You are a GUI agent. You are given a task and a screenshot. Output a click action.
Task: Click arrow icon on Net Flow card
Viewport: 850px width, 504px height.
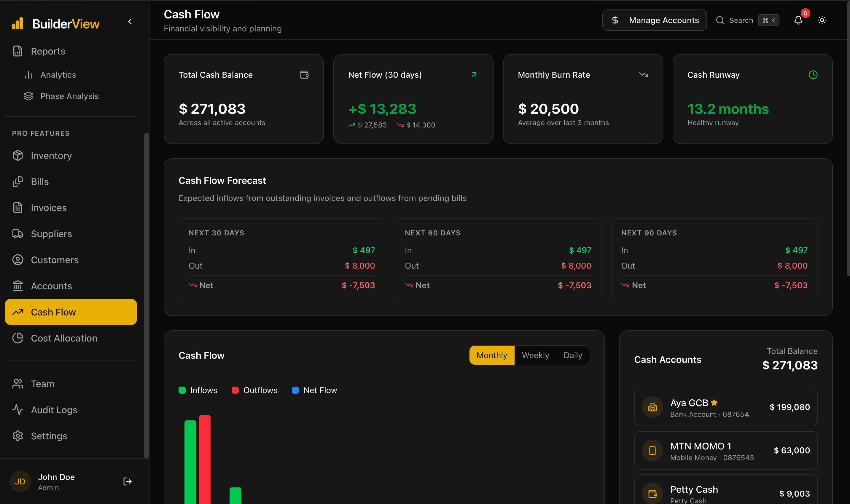(x=474, y=75)
